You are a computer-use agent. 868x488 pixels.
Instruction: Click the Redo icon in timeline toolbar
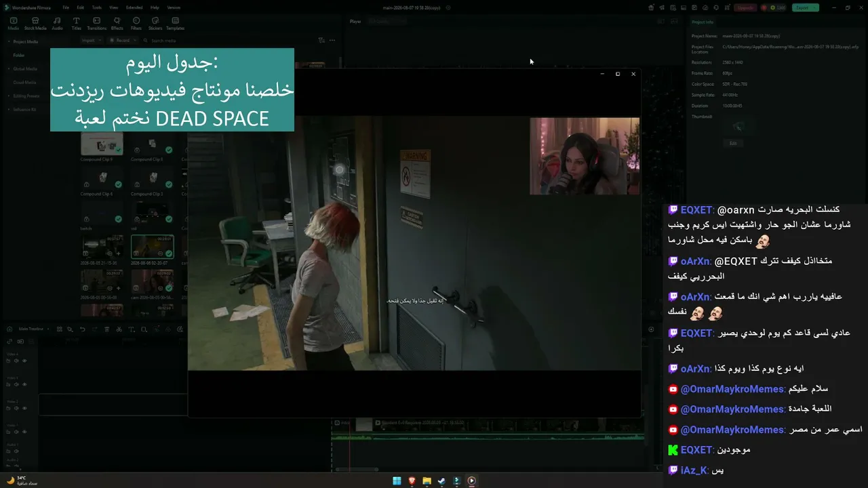coord(94,329)
